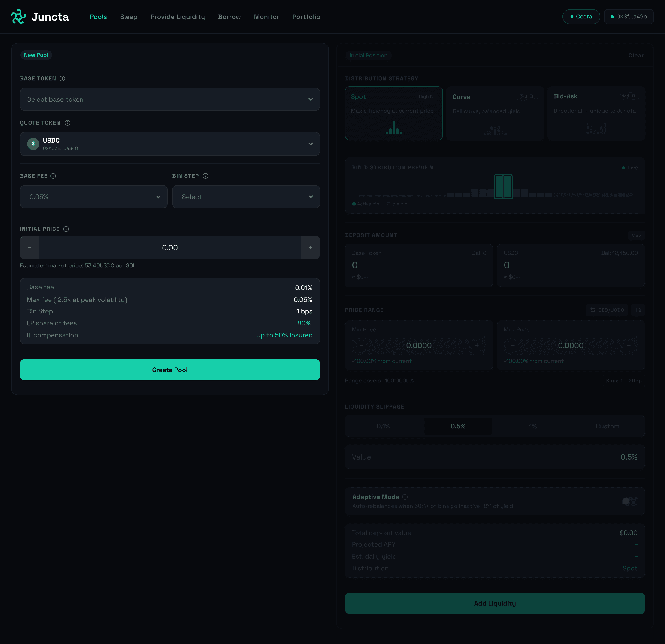Screen dimensions: 665x644
Task: Click the 'Up to 50% insured' text
Action: 284,335
